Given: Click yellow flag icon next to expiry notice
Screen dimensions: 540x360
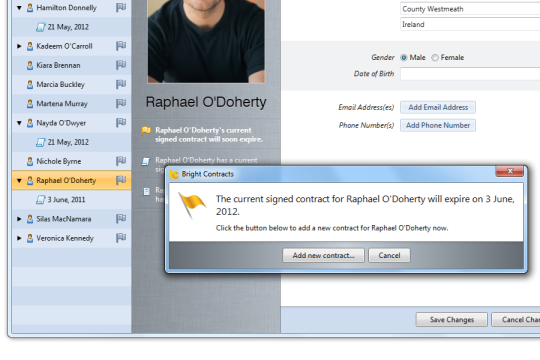Looking at the screenshot, I should [146, 131].
